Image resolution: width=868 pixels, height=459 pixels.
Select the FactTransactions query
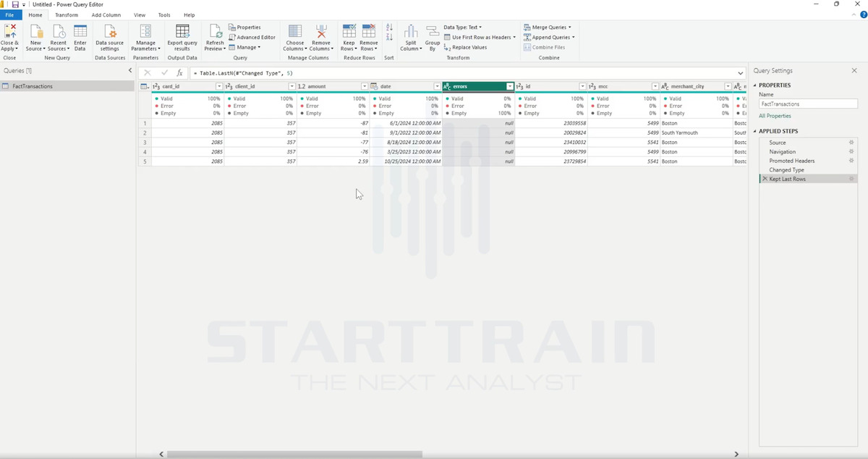(x=67, y=86)
